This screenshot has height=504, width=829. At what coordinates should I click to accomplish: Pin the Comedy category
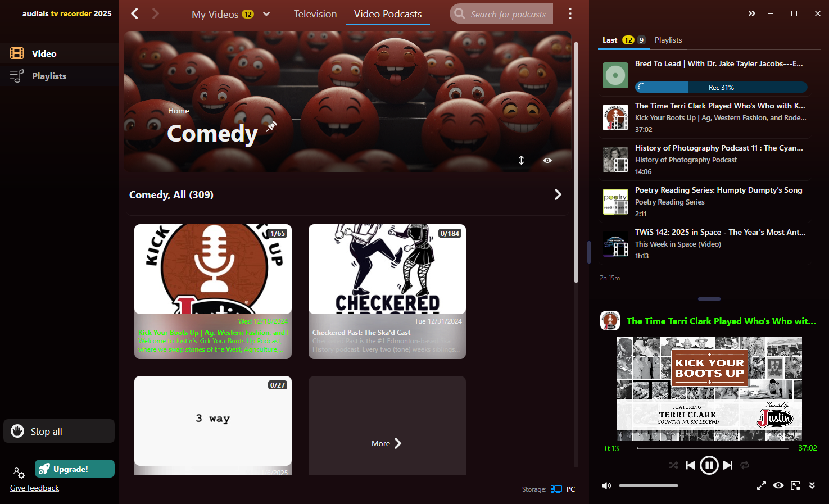[x=271, y=126]
